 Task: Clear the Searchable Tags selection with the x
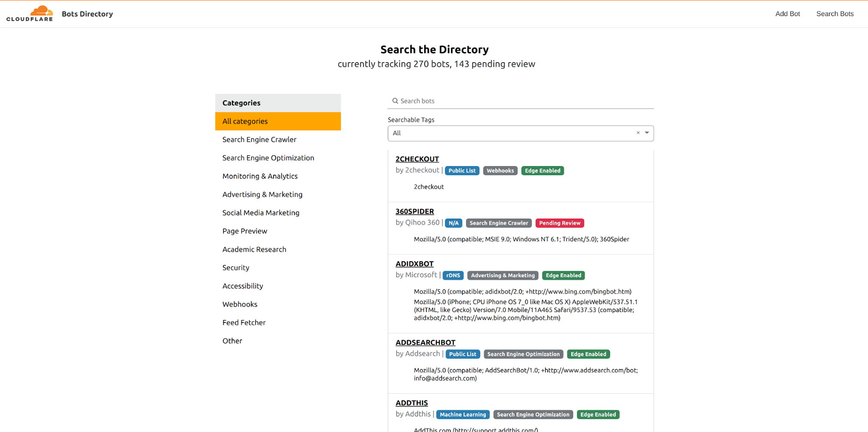click(638, 133)
